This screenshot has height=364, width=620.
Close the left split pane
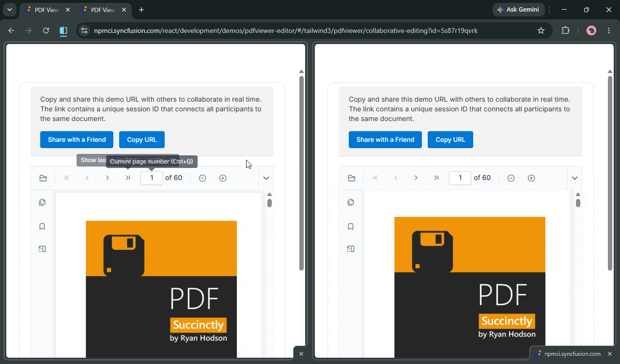pos(301,354)
